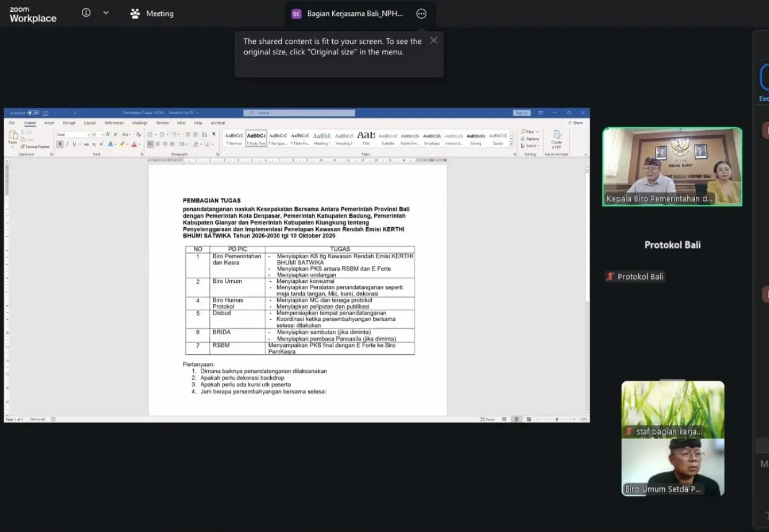Screen dimensions: 769x532
Task: Toggle Bold formatting button
Action: coord(60,144)
